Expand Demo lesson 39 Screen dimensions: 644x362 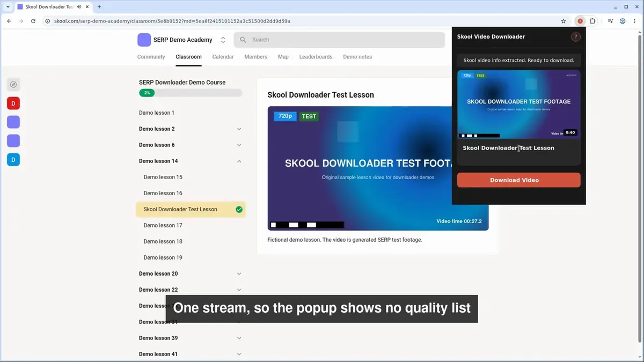[239, 338]
